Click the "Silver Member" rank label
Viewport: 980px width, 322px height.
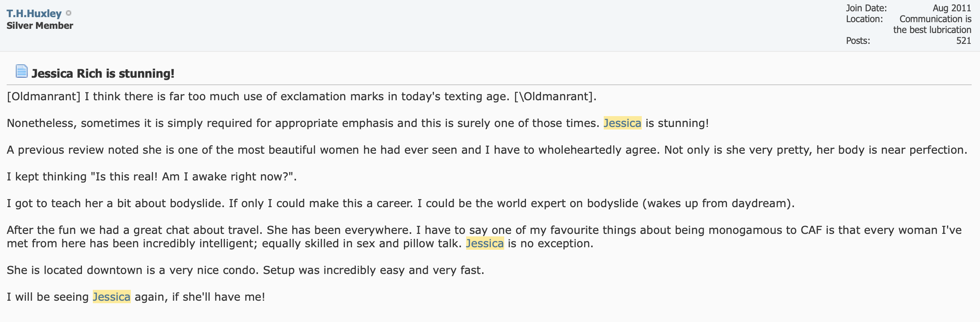tap(40, 25)
